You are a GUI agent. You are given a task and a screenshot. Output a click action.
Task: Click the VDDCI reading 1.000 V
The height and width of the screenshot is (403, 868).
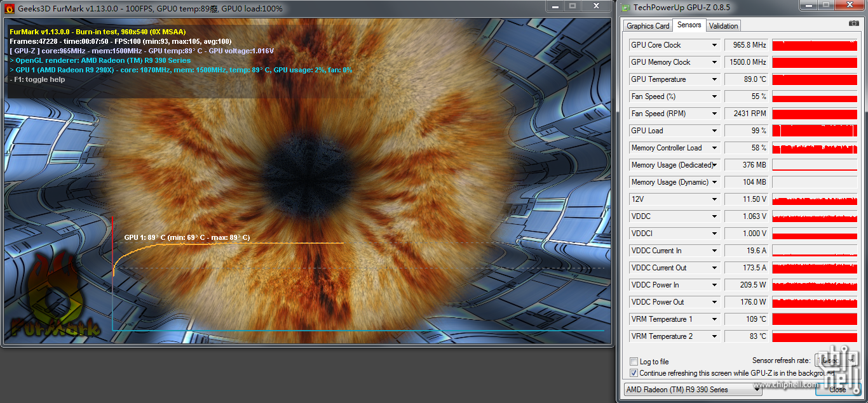pos(746,234)
